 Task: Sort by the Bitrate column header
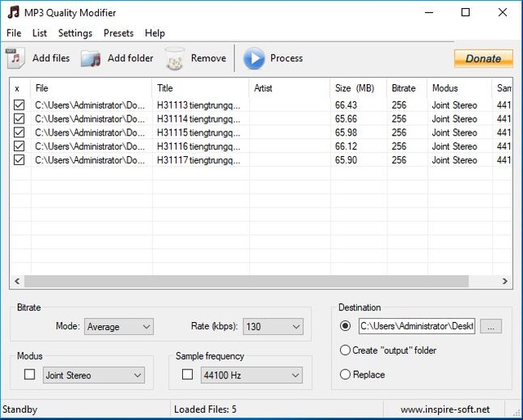tap(407, 88)
